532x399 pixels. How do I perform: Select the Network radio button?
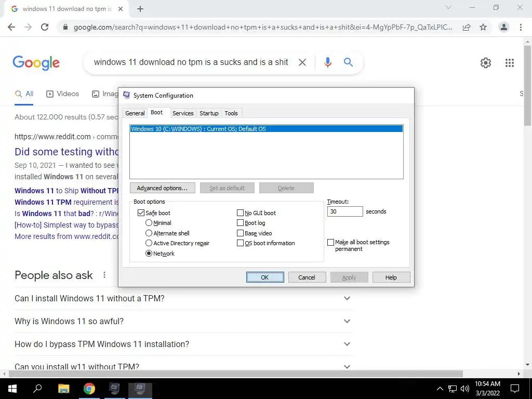click(x=149, y=254)
